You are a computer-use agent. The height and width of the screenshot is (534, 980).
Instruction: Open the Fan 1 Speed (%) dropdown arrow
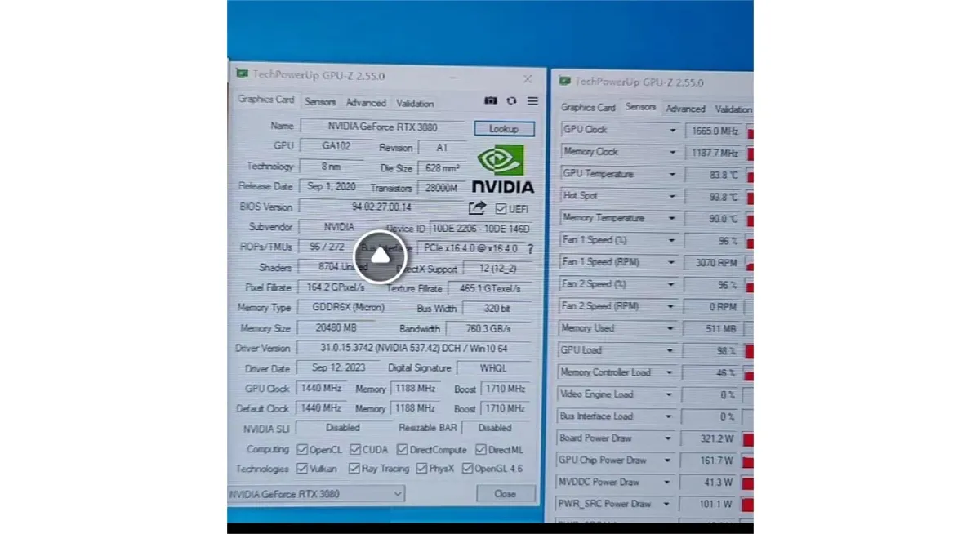tap(673, 240)
